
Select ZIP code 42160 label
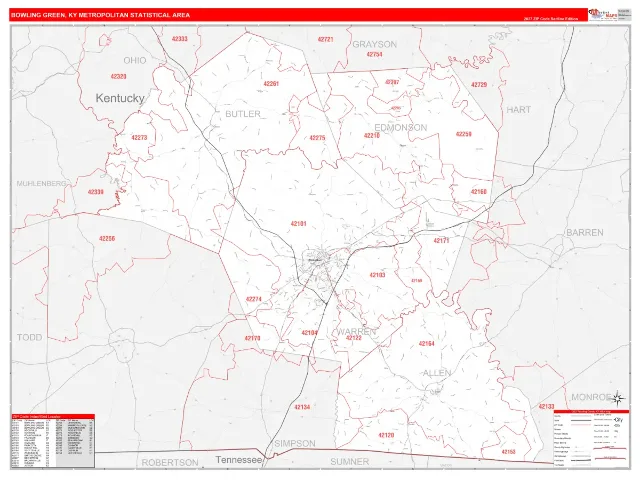coord(478,191)
